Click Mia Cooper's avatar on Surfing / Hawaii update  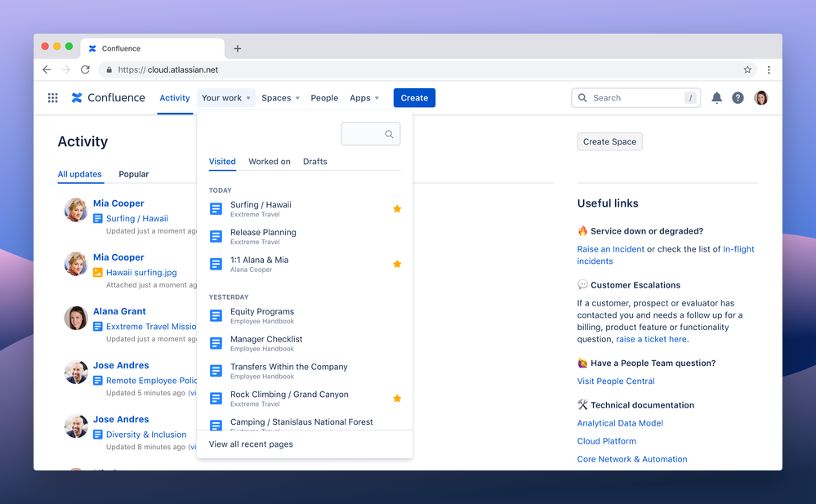(x=76, y=210)
